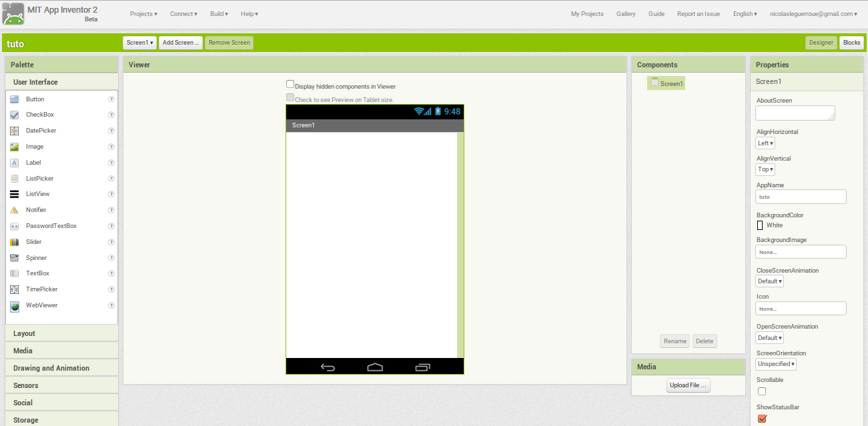This screenshot has width=868, height=426.
Task: Select the DatePicker component icon
Action: tap(14, 131)
